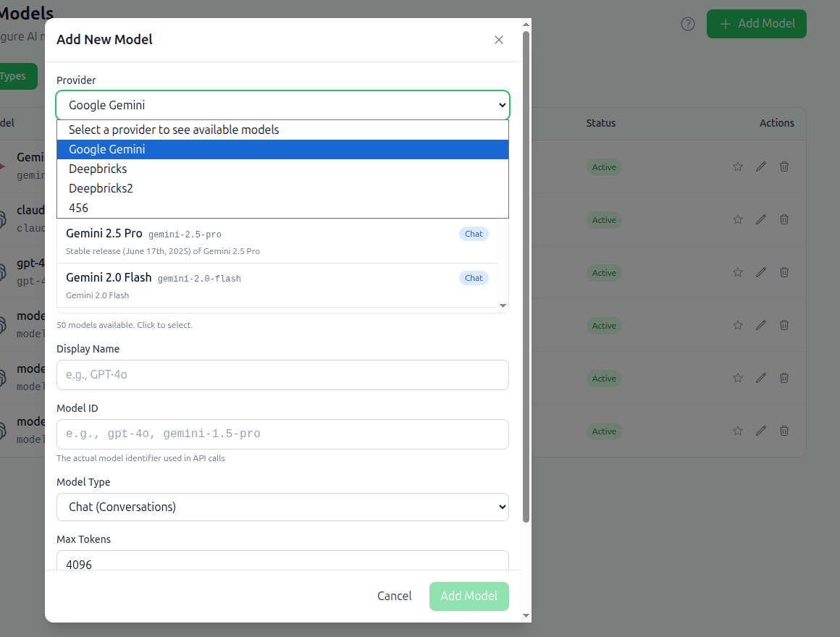Click the Status column header
The height and width of the screenshot is (637, 840).
pos(600,123)
